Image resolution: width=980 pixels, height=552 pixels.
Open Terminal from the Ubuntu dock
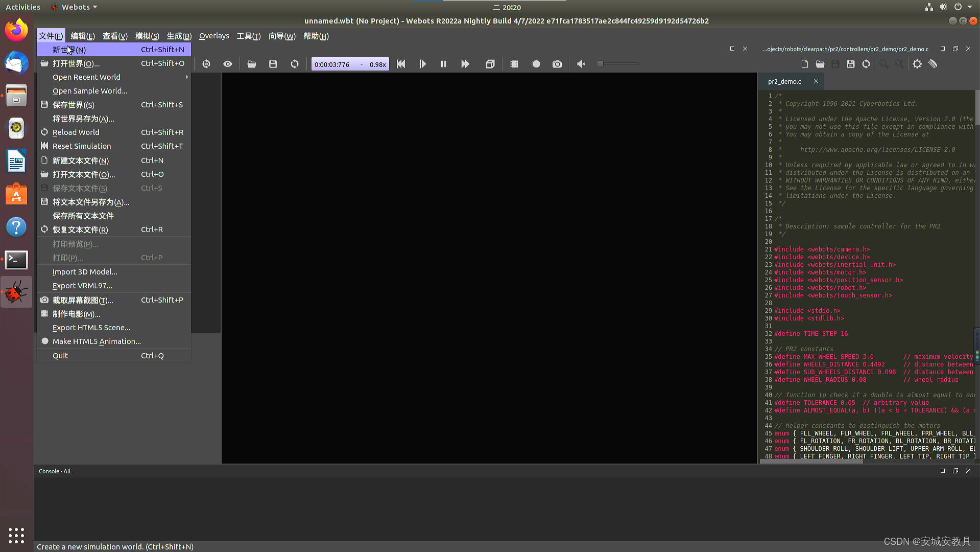16,260
